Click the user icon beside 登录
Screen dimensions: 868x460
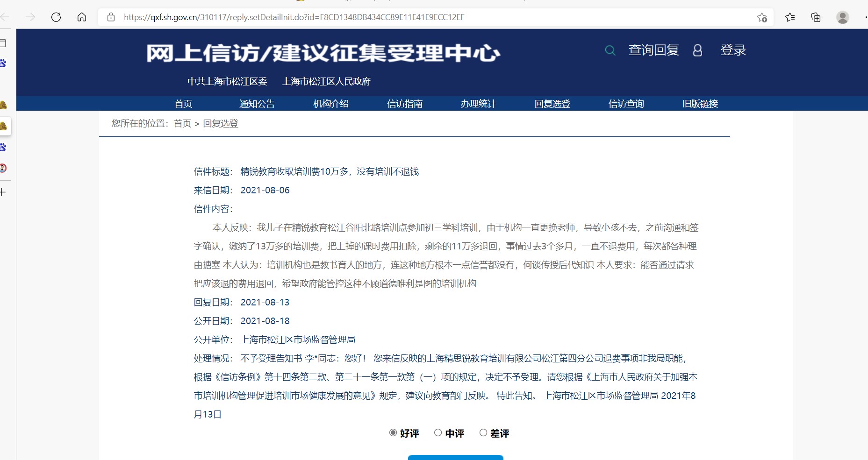(x=697, y=50)
